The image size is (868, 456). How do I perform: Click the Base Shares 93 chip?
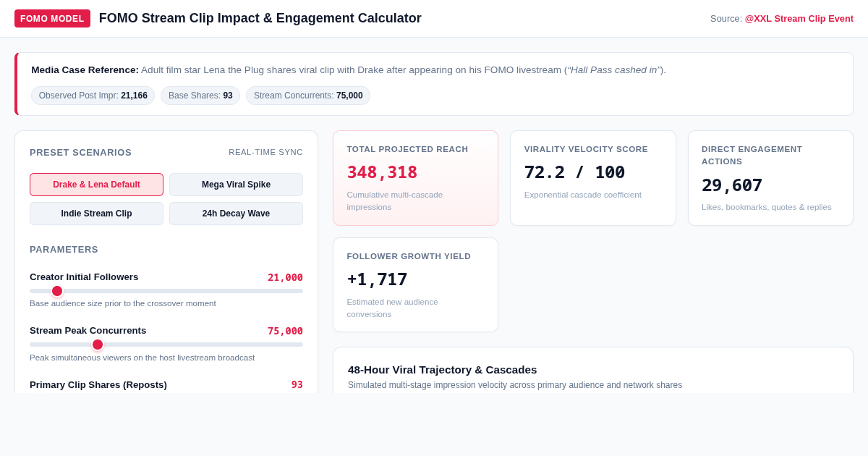coord(200,96)
